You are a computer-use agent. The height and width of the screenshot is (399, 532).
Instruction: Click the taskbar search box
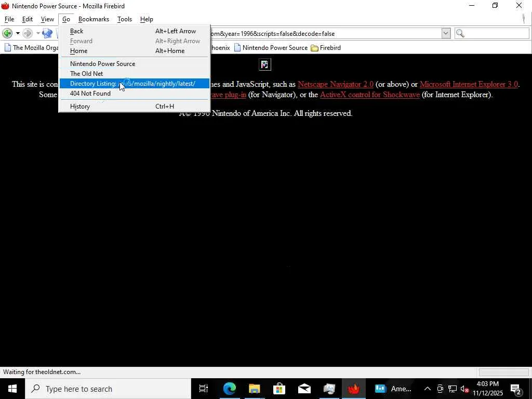click(x=108, y=389)
